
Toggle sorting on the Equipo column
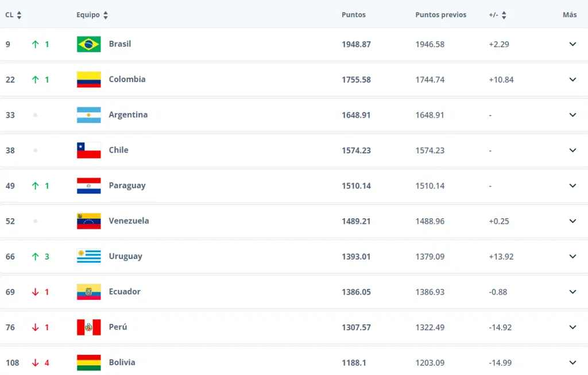pyautogui.click(x=92, y=15)
